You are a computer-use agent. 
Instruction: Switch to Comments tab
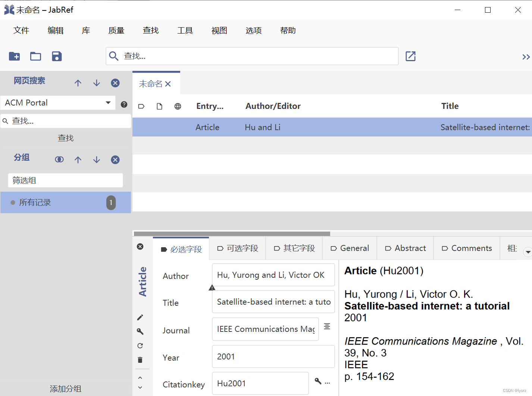point(467,248)
